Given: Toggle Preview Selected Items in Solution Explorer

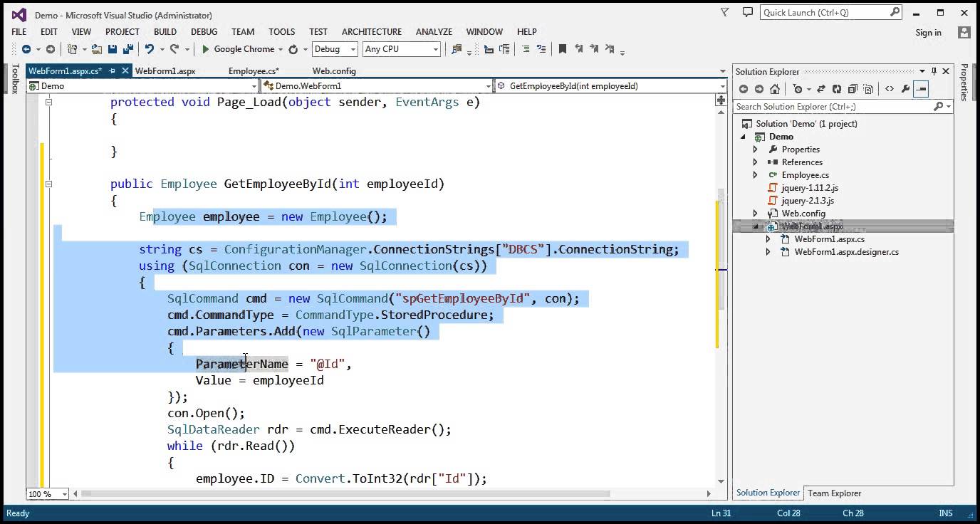Looking at the screenshot, I should click(921, 89).
